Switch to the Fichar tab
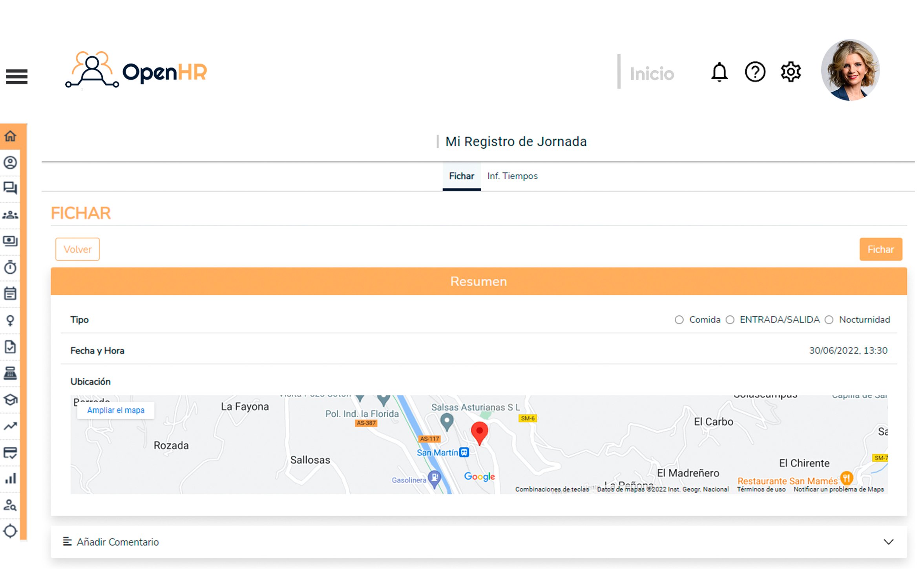 tap(461, 176)
